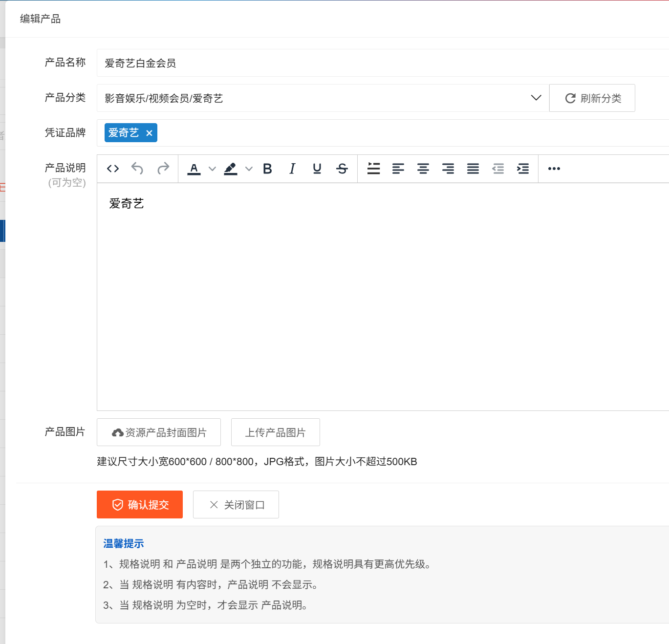
Task: Center align text
Action: point(423,169)
